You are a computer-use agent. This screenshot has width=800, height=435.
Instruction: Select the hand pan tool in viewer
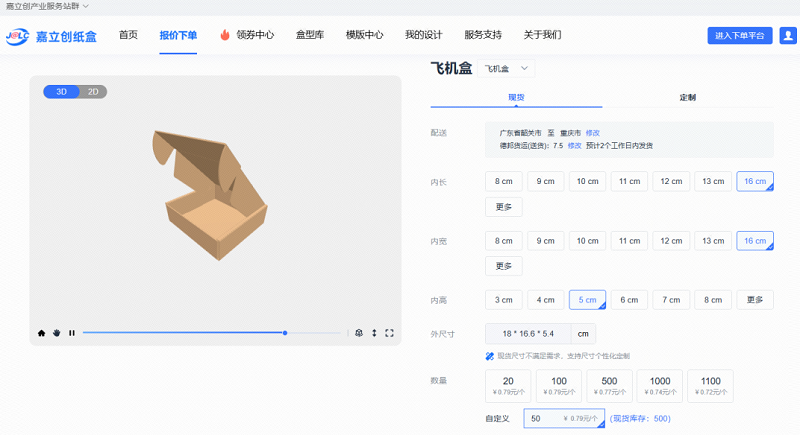coord(57,333)
